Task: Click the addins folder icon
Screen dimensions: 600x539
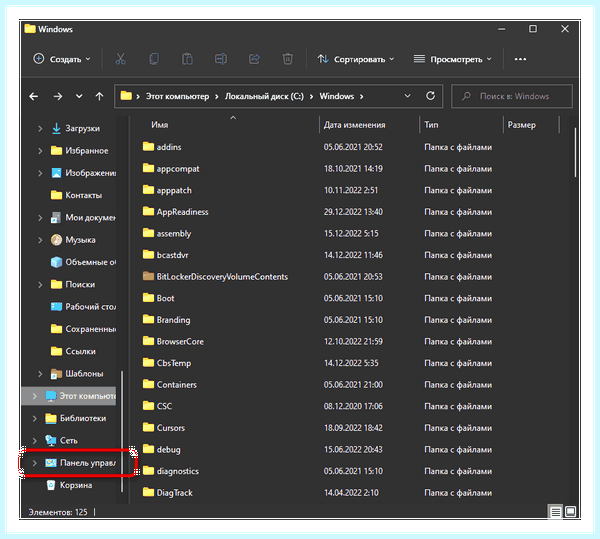Action: (148, 147)
